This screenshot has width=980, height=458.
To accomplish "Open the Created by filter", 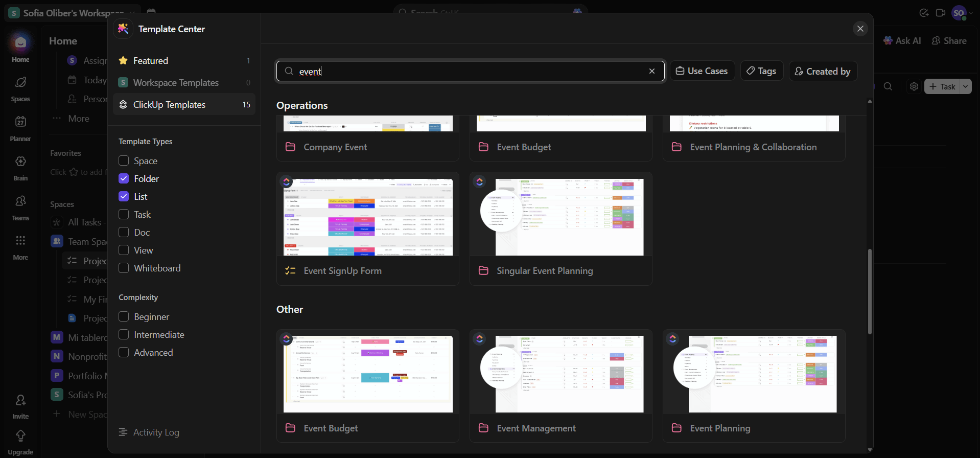I will click(823, 71).
